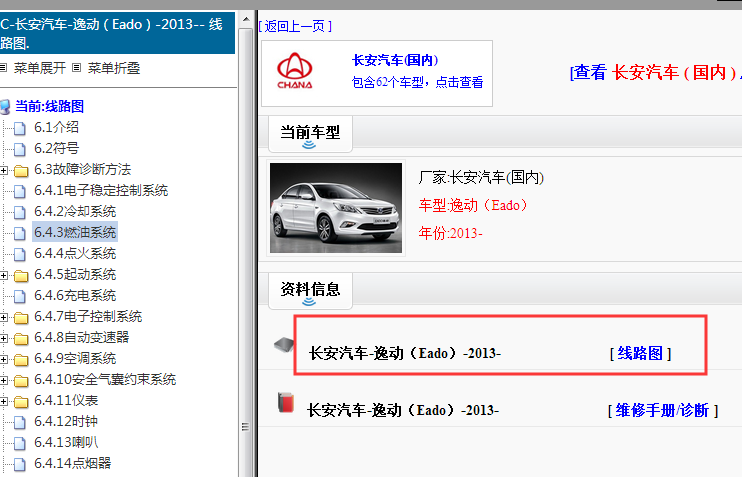Select tree row 6.1介绍
Viewport: 742px width, 477px height.
click(x=56, y=127)
